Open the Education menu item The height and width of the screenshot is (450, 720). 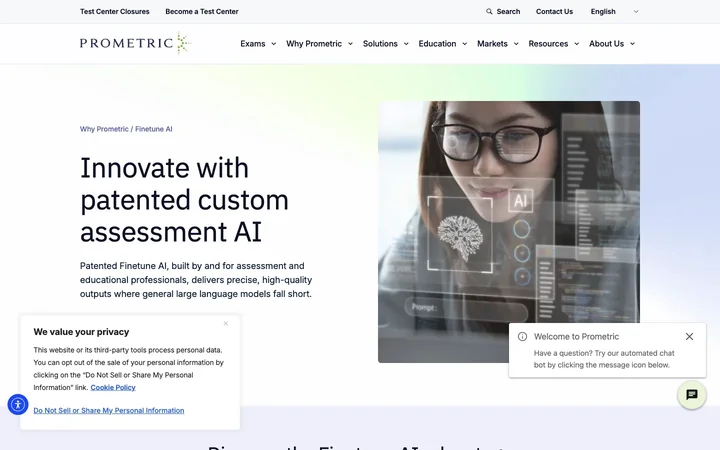pyautogui.click(x=437, y=44)
